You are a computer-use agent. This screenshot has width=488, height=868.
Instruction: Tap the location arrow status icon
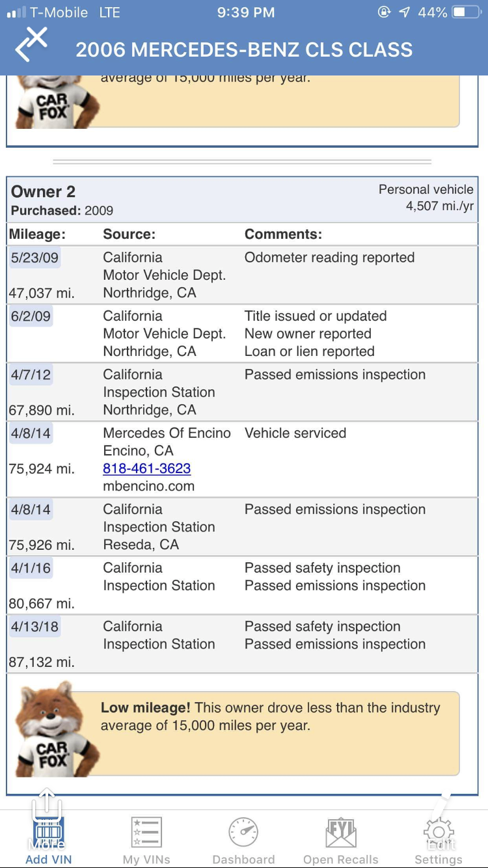[x=404, y=12]
